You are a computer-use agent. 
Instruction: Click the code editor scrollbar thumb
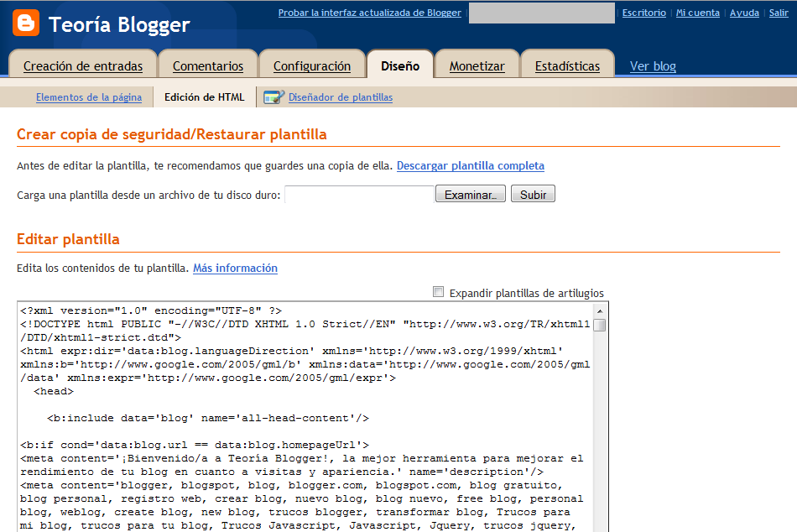tap(600, 325)
